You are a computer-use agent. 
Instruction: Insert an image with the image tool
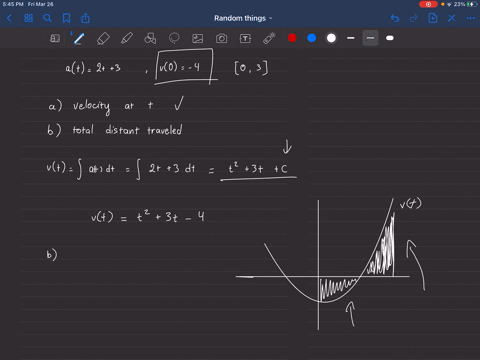(x=198, y=38)
